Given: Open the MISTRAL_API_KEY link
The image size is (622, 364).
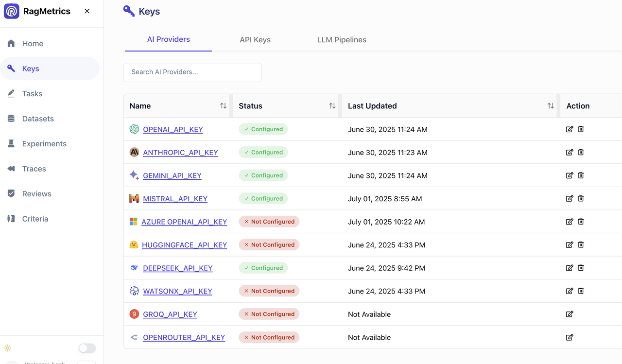Looking at the screenshot, I should [175, 199].
